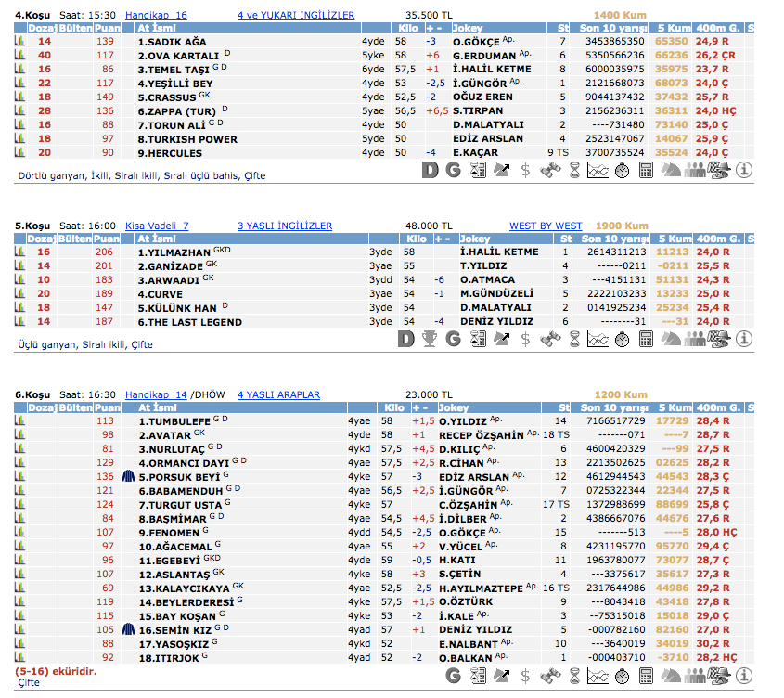This screenshot has width=784, height=698.
Task: Open the calculator icon under race 6
Action: [647, 677]
